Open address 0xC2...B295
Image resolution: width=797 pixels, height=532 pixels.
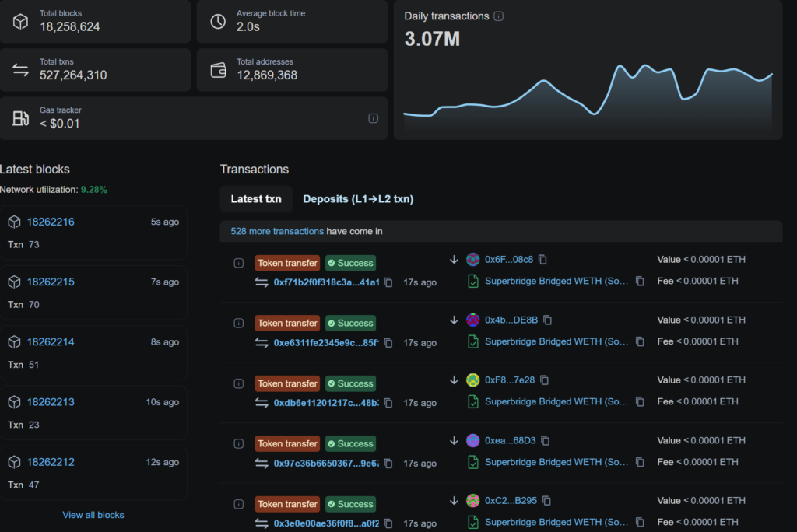coord(510,501)
